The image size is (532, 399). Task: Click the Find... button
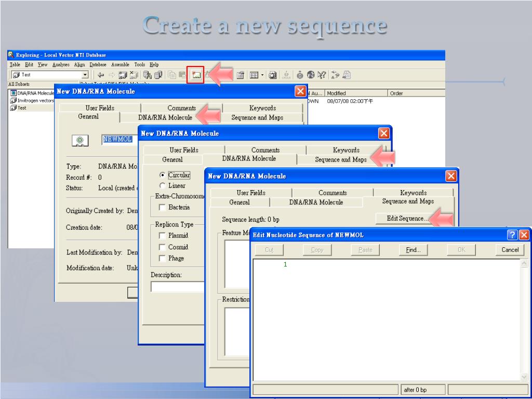coord(413,250)
